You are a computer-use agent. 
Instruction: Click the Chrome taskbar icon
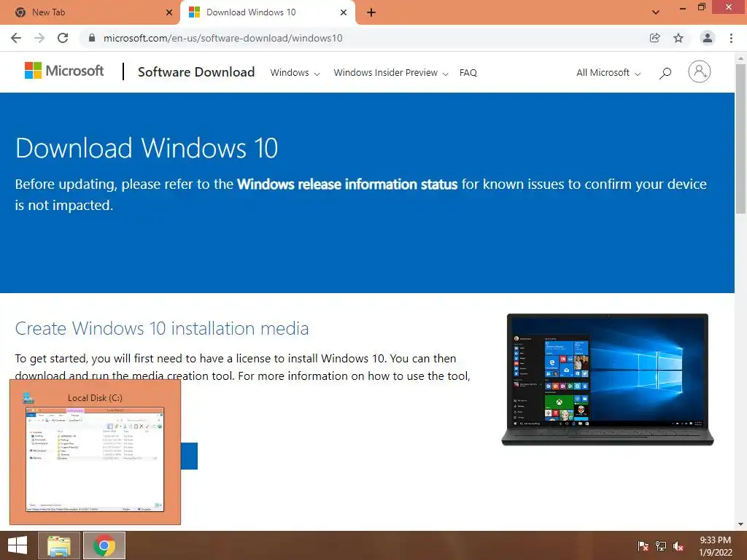[104, 545]
